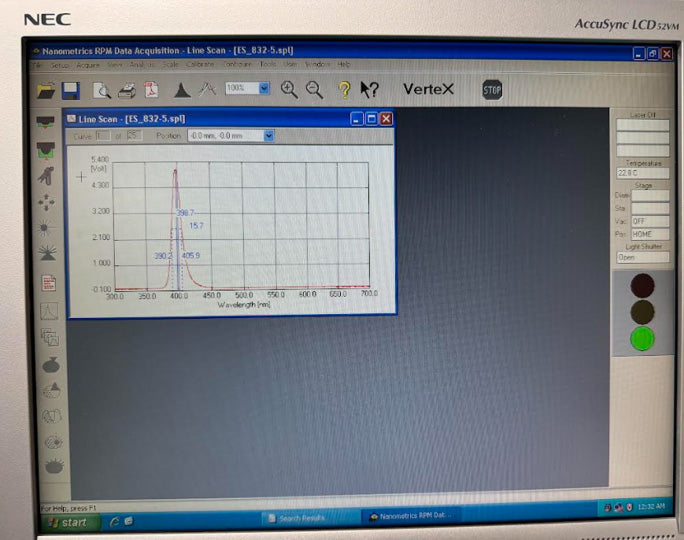Click the first wafer load sidebar icon
Screen dimensions: 684x540
coord(45,123)
